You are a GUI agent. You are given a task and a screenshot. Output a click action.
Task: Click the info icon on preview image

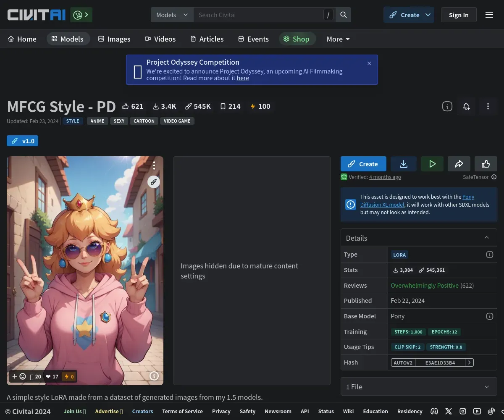click(x=154, y=376)
